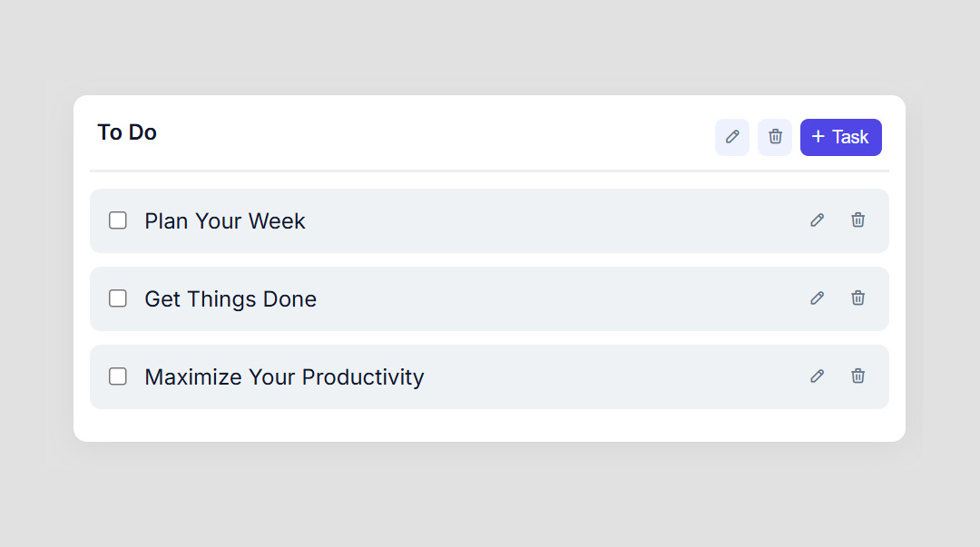Screen dimensions: 980x547
Task: Edit the 'Get Things Done' task via its pencil icon
Action: [x=817, y=298]
